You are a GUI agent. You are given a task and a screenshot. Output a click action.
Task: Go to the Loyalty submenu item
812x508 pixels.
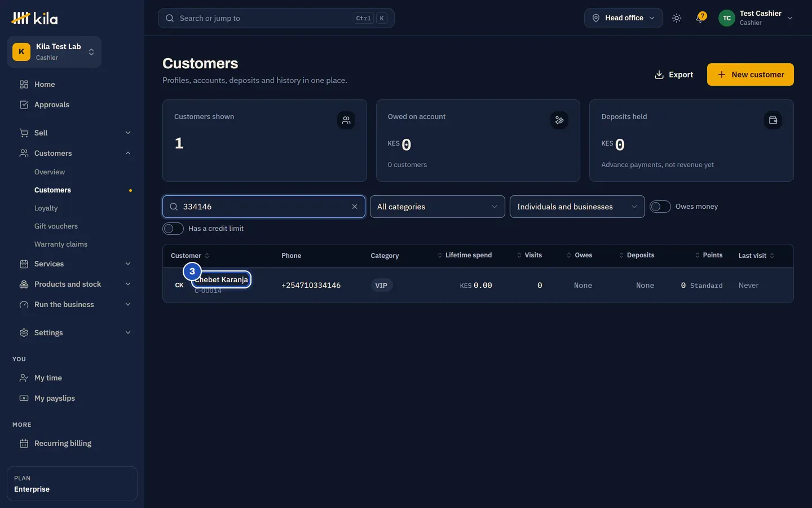[46, 208]
